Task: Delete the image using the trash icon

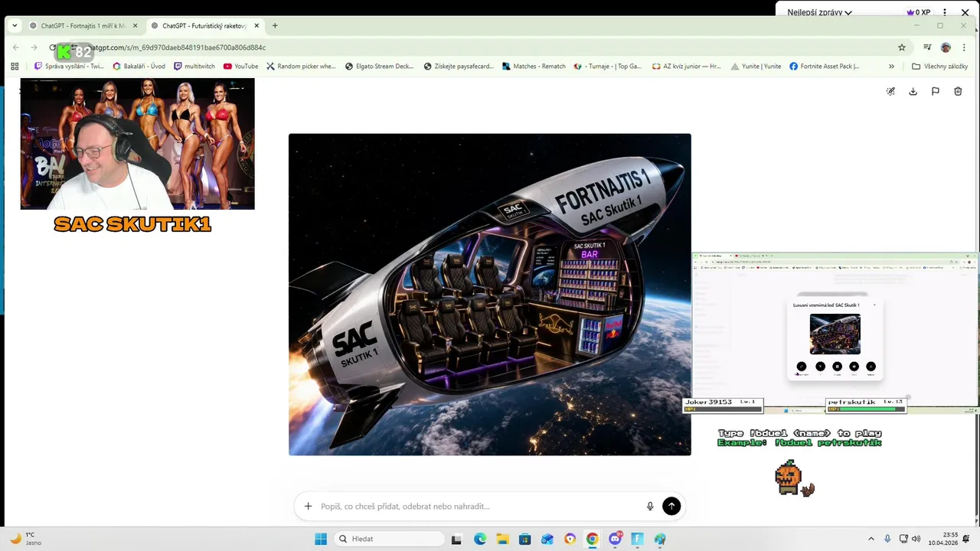Action: click(958, 91)
